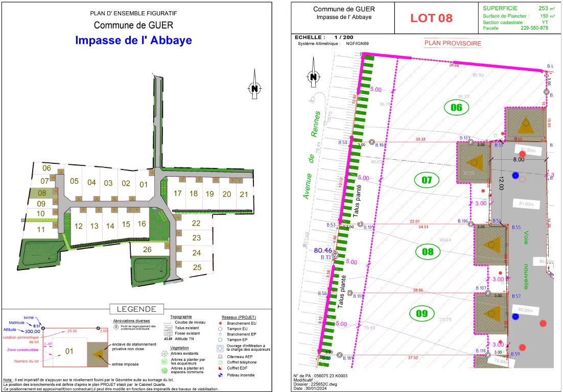Select the Citerneau AEP legend symbol
This screenshot has height=392, width=563.
click(x=220, y=356)
